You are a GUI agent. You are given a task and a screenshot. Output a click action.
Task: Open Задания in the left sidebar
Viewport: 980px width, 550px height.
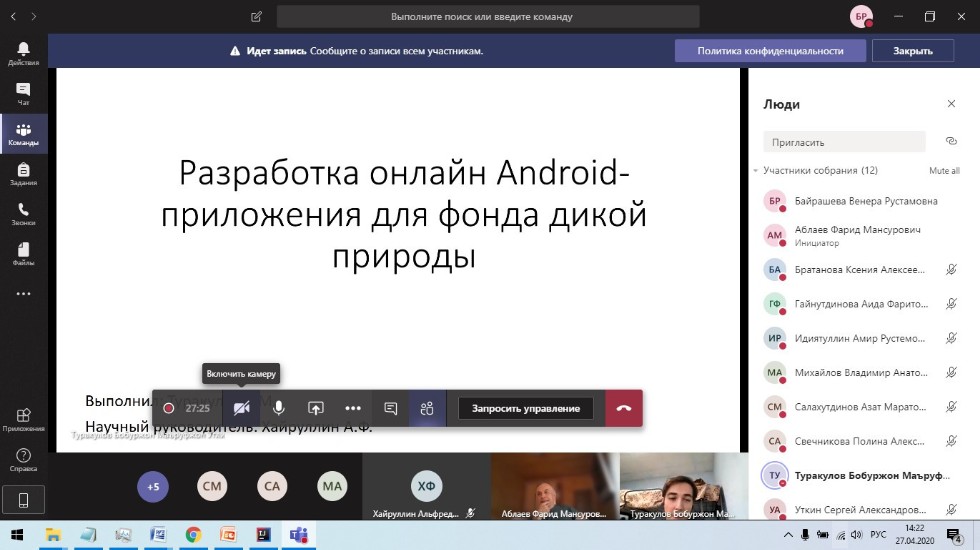click(x=23, y=173)
